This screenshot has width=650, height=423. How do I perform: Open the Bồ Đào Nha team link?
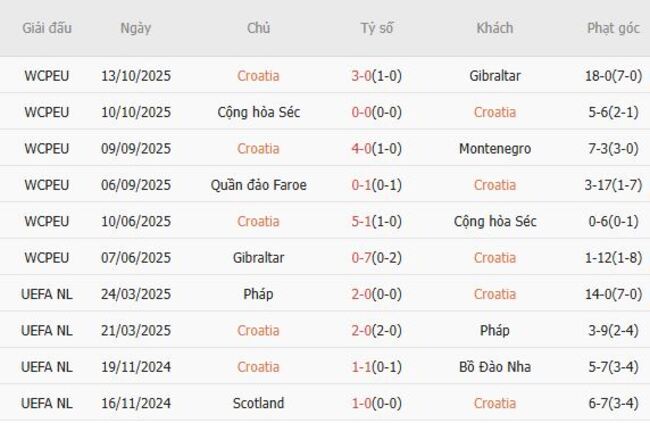[494, 367]
